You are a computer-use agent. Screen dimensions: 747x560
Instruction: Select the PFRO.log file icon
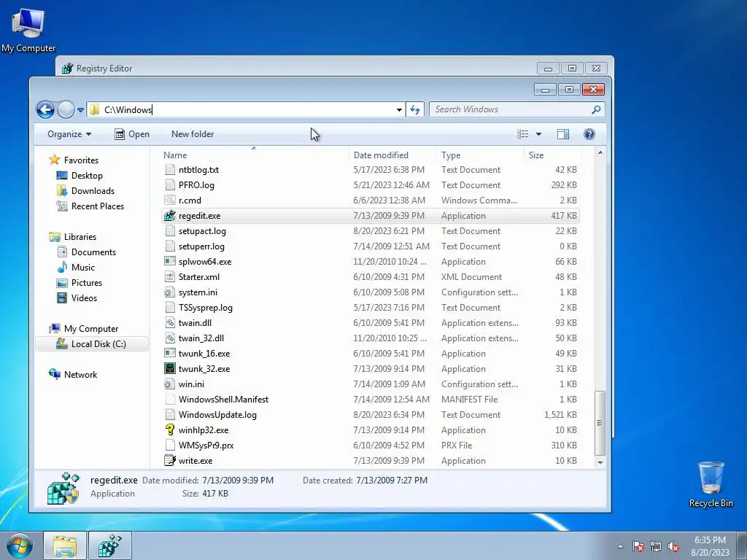click(169, 185)
